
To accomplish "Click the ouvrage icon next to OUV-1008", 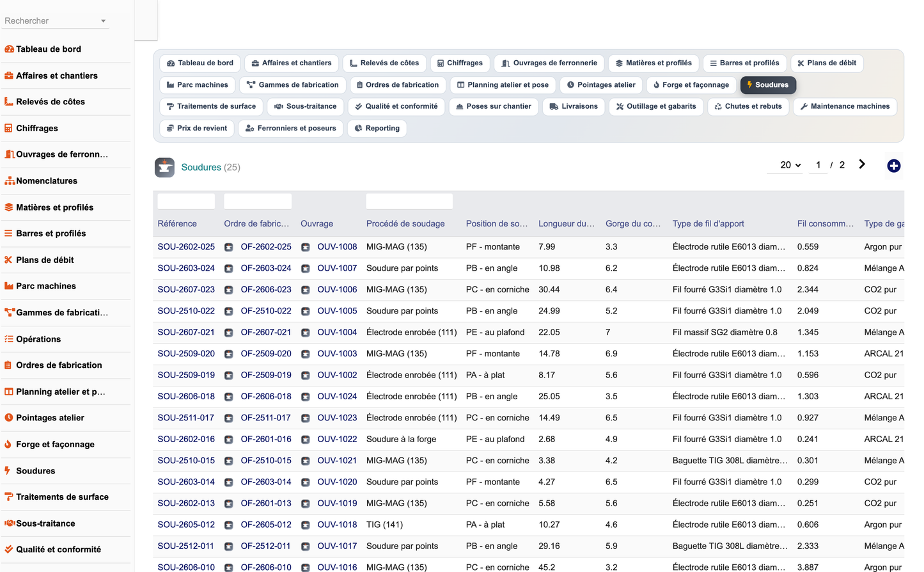I will [306, 247].
